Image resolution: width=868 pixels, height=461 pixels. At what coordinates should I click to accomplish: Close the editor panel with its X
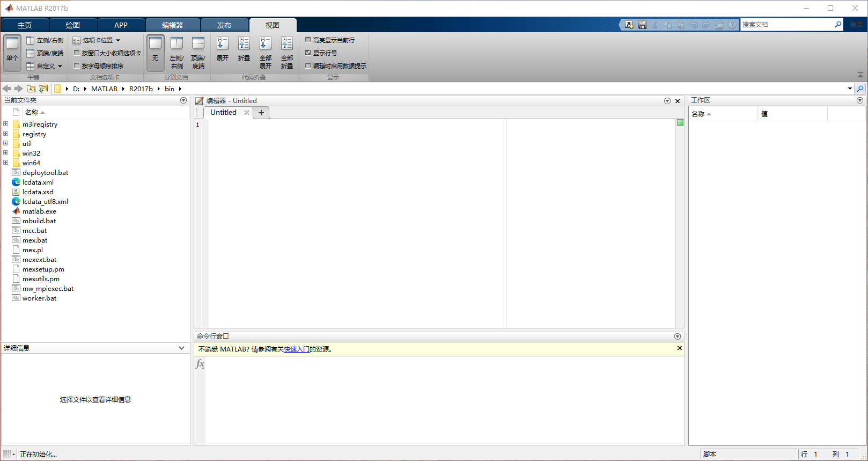678,101
